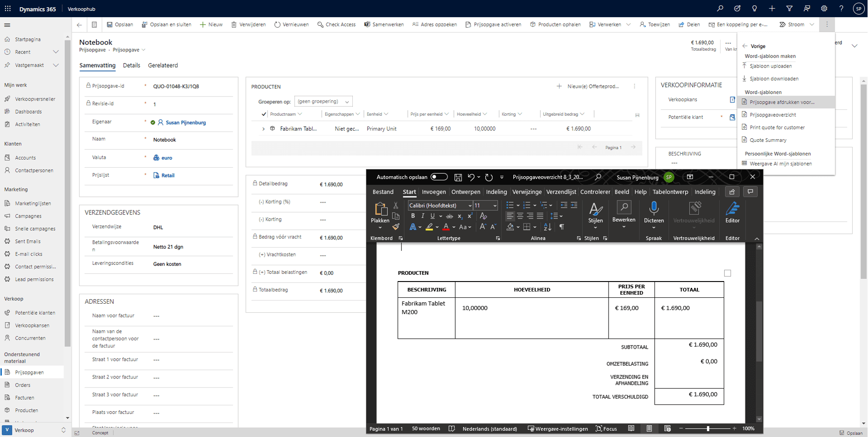Adjust the Word zoom slider handle

(x=708, y=428)
